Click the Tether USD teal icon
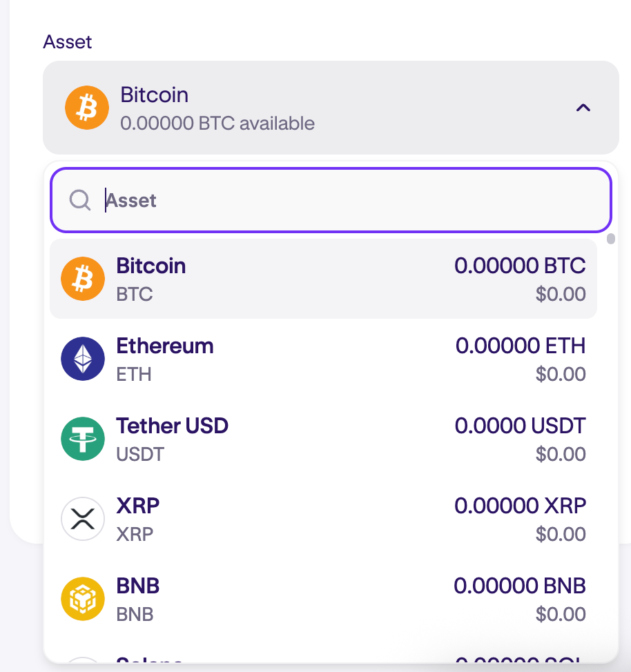The width and height of the screenshot is (631, 672). (x=83, y=439)
